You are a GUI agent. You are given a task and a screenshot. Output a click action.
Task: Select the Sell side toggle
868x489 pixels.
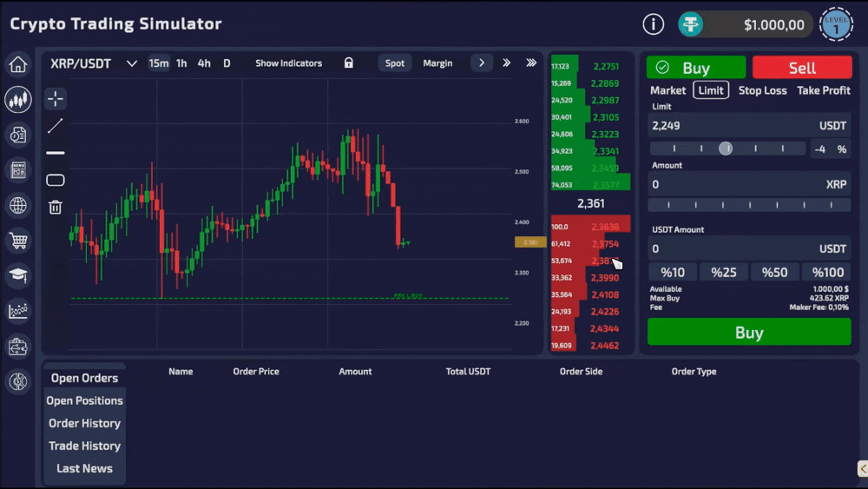pyautogui.click(x=802, y=68)
